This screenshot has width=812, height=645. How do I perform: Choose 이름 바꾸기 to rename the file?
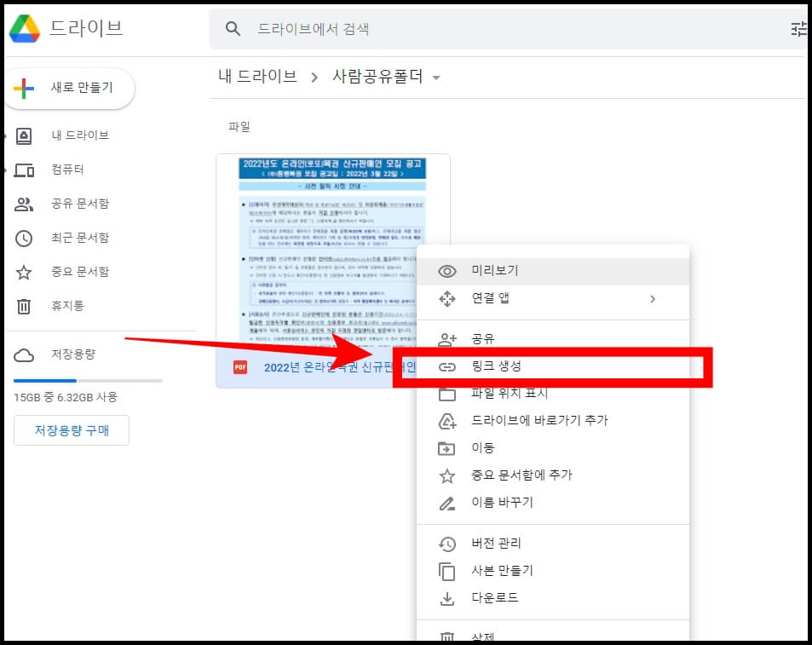[501, 503]
